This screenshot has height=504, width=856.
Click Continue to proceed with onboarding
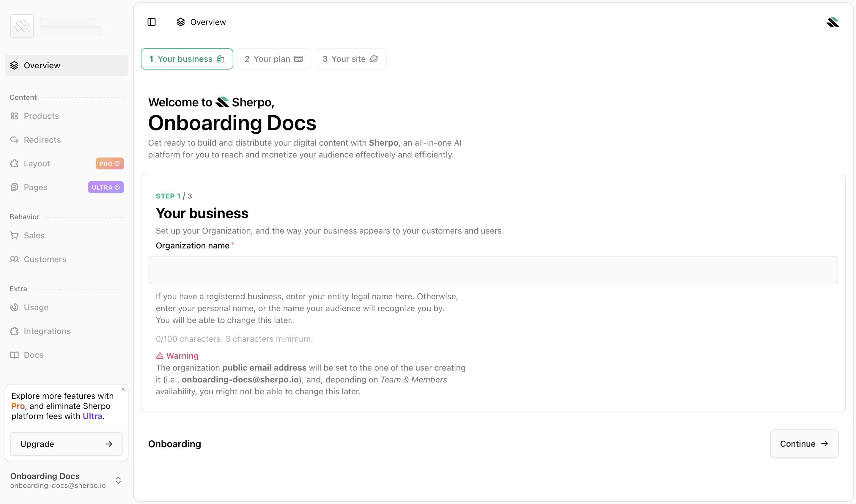click(804, 444)
